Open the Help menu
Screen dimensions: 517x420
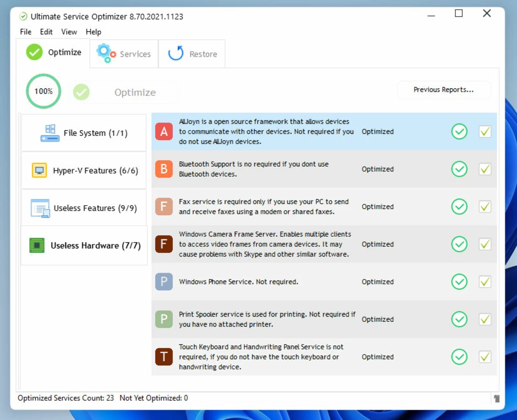coord(93,32)
